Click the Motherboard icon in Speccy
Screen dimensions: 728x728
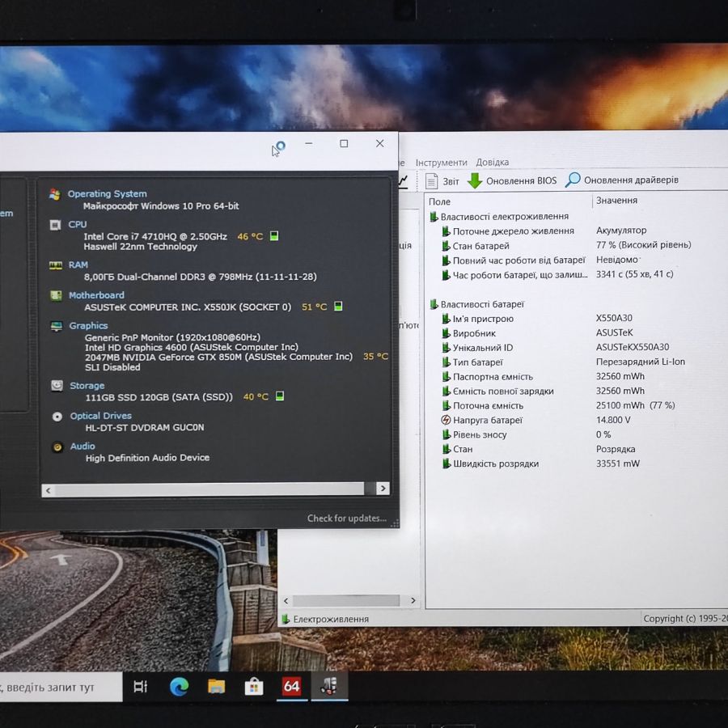56,296
